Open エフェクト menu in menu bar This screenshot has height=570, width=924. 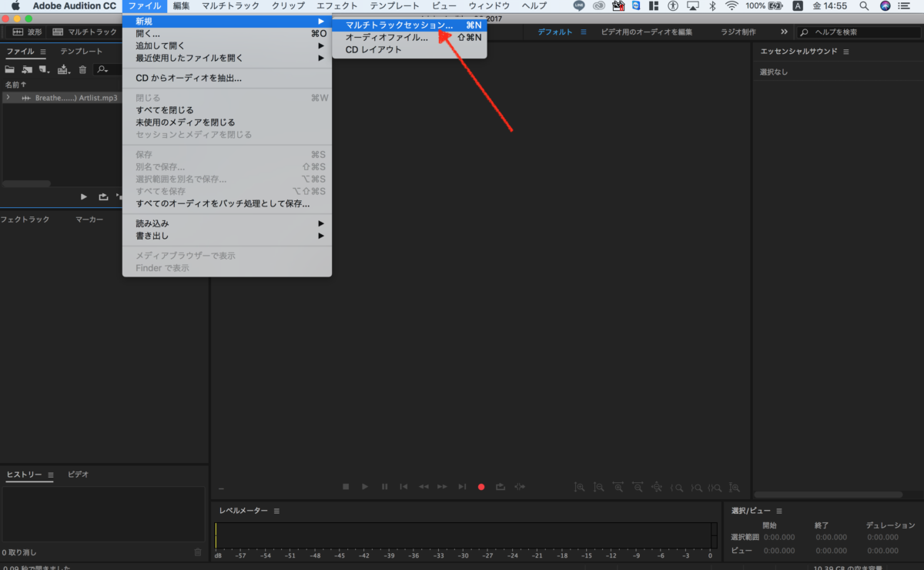pos(337,5)
